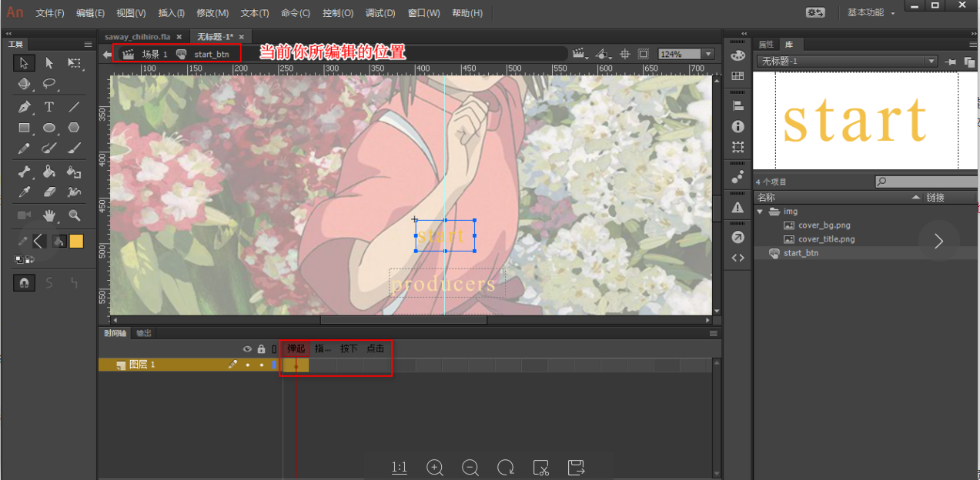Open the Compiler Errors warning panel icon

(x=738, y=207)
